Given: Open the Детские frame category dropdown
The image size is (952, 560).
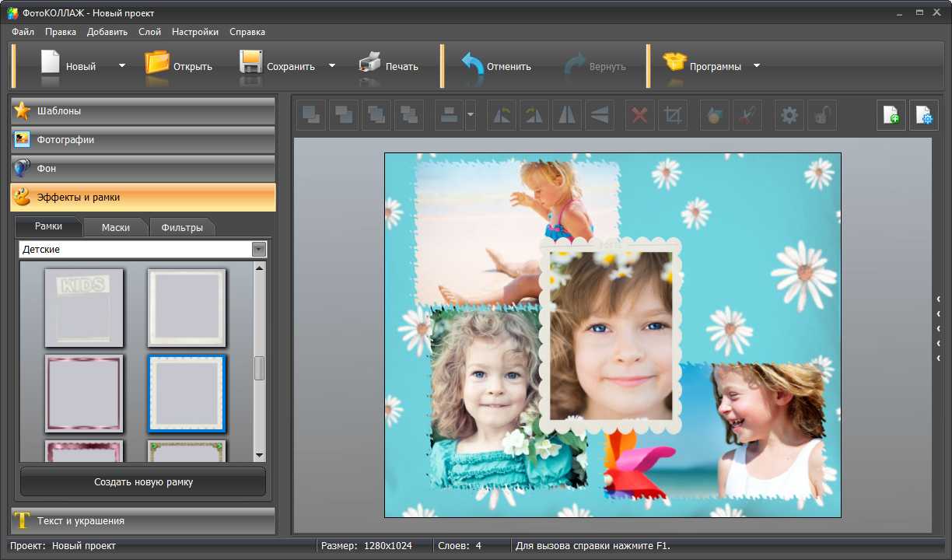Looking at the screenshot, I should [x=259, y=250].
